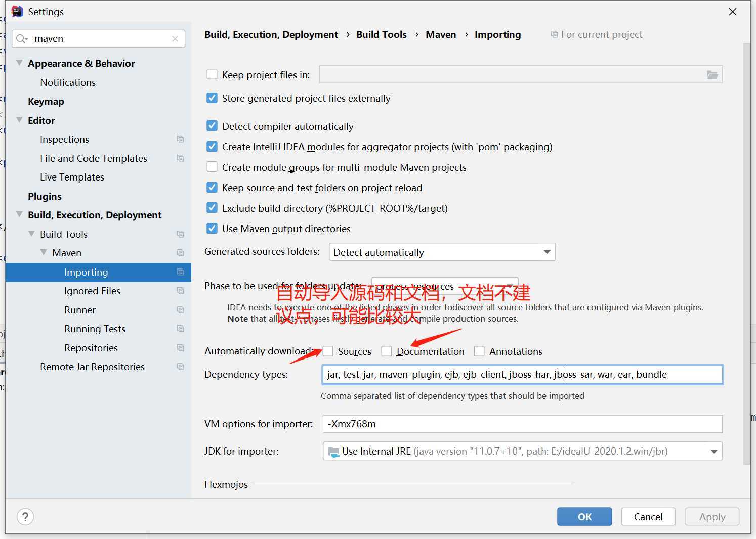Viewport: 756px width, 539px height.
Task: Click project-level icon next to Build Tools
Action: pos(180,234)
